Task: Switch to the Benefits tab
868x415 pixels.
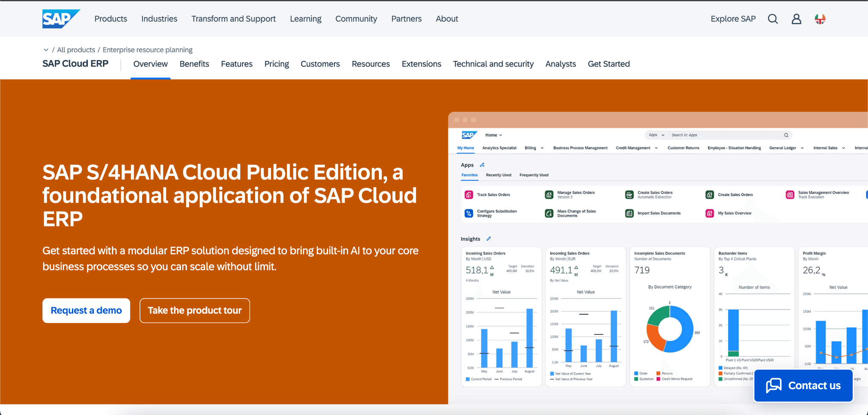Action: (x=194, y=64)
